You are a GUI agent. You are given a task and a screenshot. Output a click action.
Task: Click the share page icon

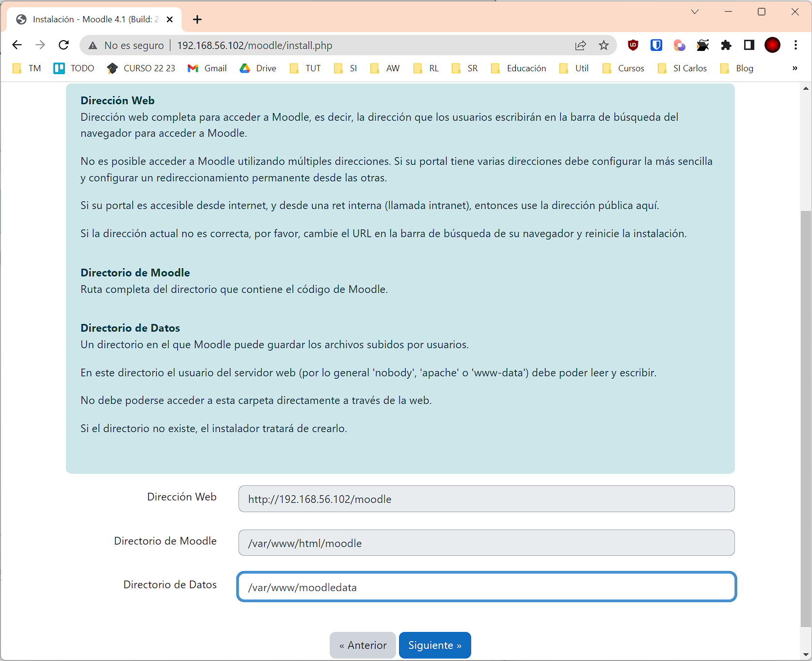click(580, 46)
